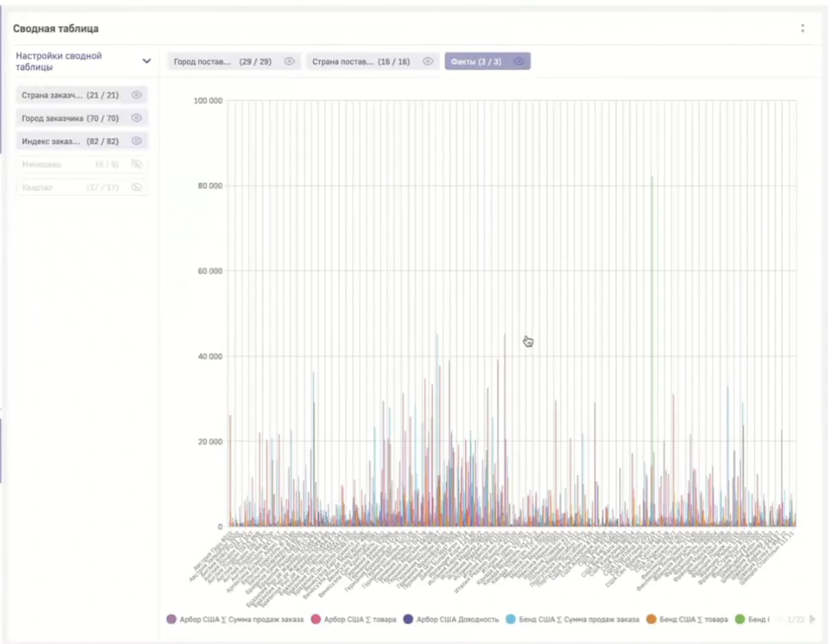Screen dimensions: 828x644
Task: Toggle eye icon for Город заказчика
Action: 136,118
